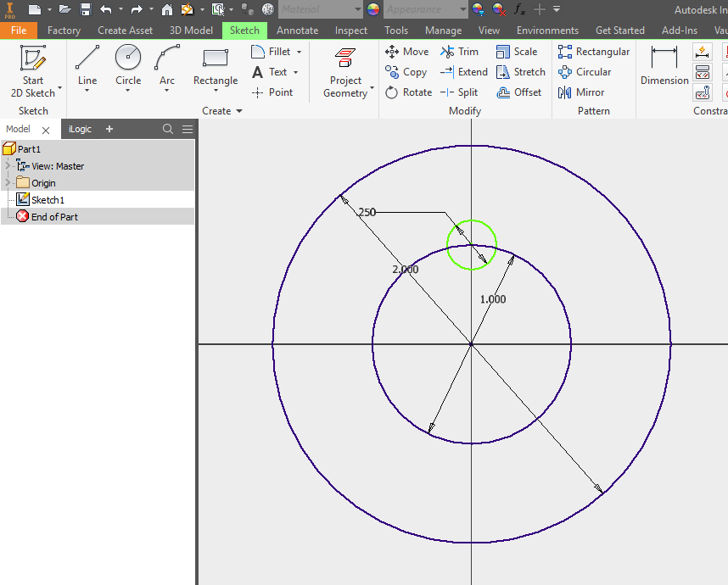Open the quick access customize dropdown

(x=557, y=9)
